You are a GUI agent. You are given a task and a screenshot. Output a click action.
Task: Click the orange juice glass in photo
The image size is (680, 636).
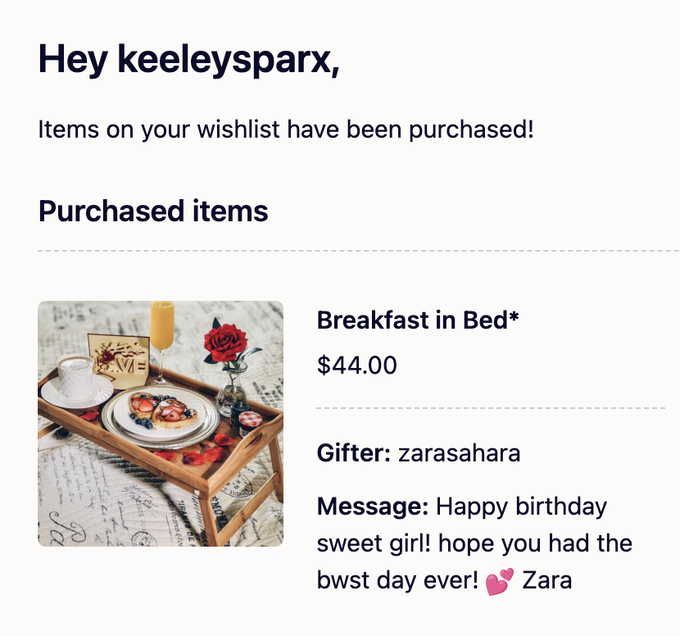point(162,342)
